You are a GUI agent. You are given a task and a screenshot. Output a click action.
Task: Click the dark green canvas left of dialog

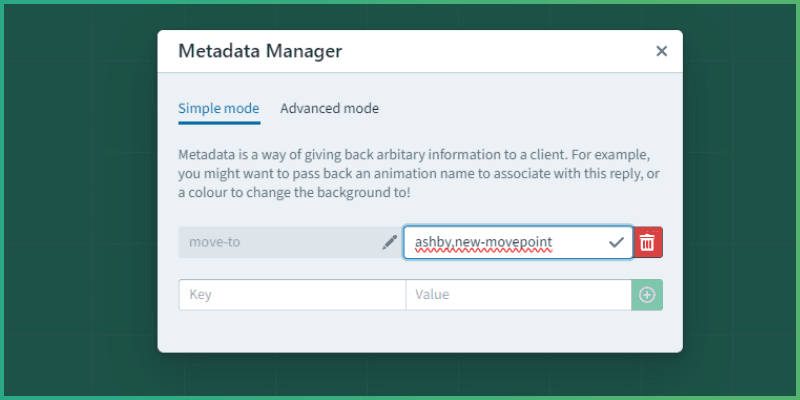click(80, 200)
